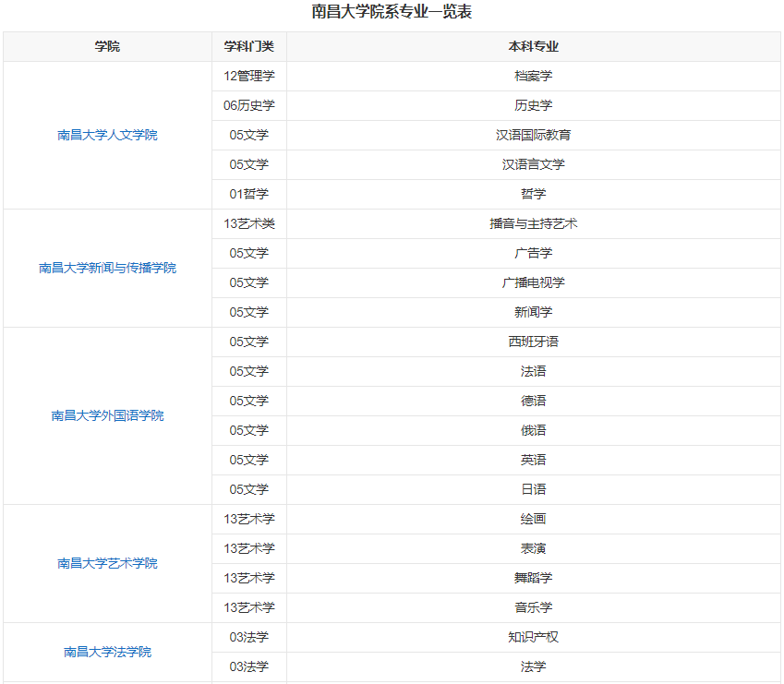Viewport: 784px width, 684px height.
Task: Select the 知识产权 major cell
Action: (x=534, y=637)
